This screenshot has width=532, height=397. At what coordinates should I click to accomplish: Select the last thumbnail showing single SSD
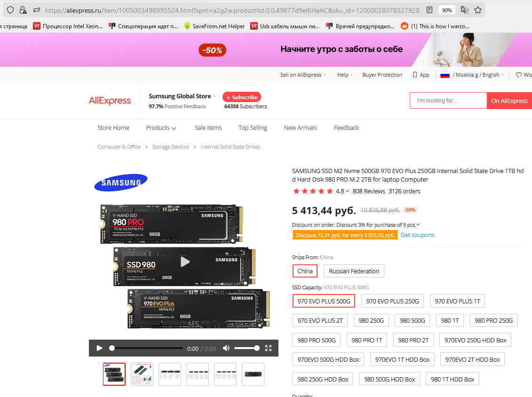253,374
